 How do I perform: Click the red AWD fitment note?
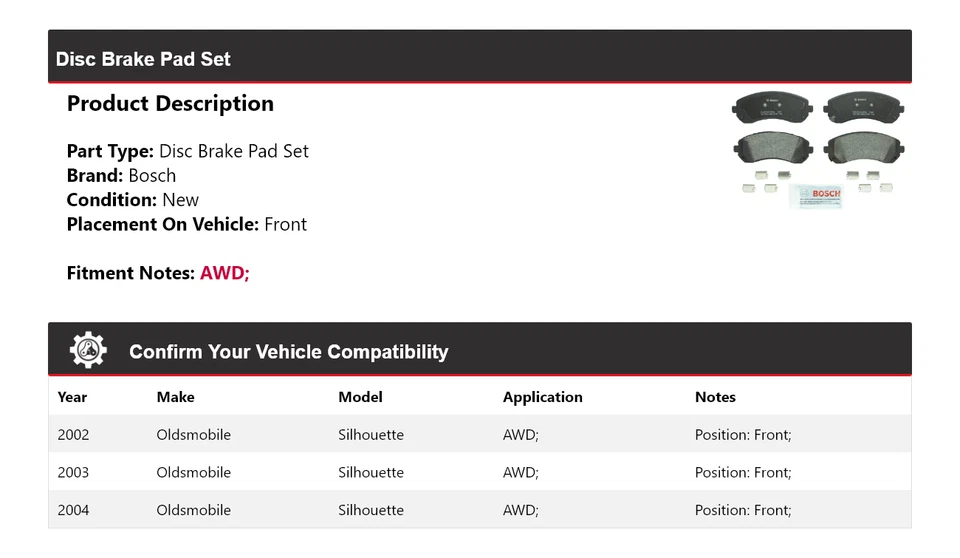pos(224,273)
